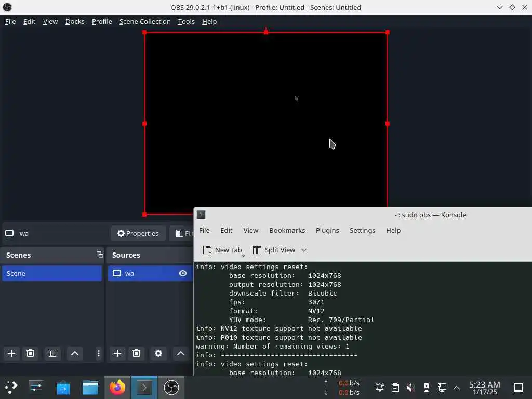The height and width of the screenshot is (399, 532).
Task: Open network display tray icon
Action: click(442, 388)
